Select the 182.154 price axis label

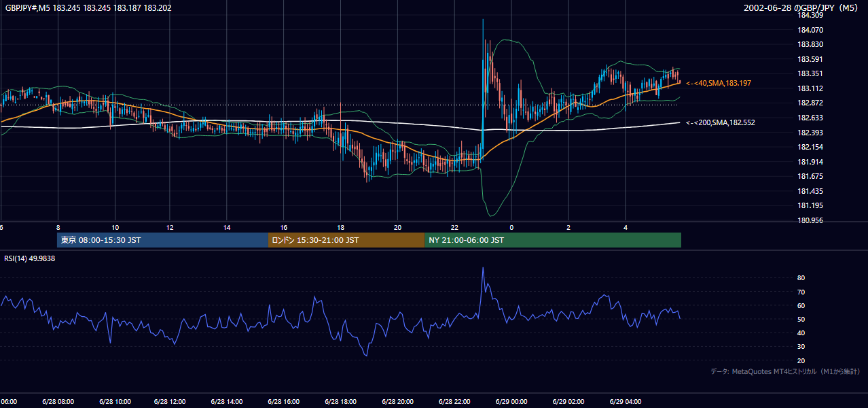coord(810,147)
